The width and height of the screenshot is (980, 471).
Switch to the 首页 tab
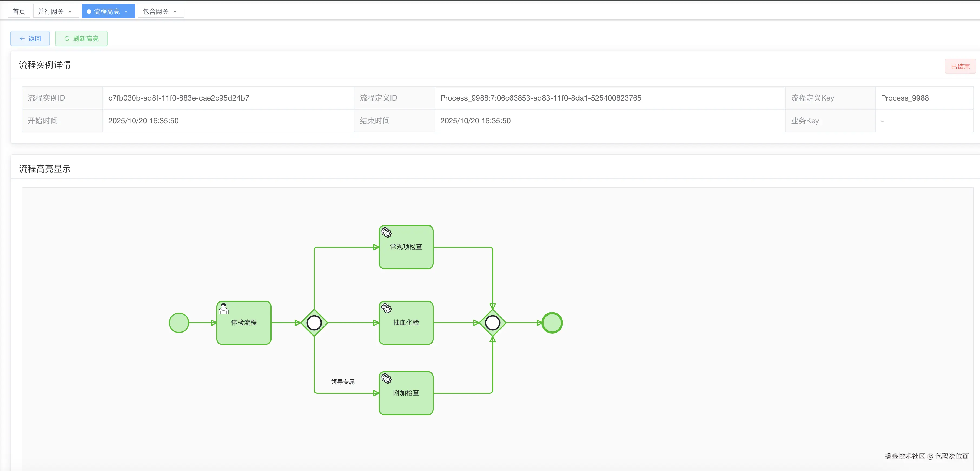pos(19,11)
